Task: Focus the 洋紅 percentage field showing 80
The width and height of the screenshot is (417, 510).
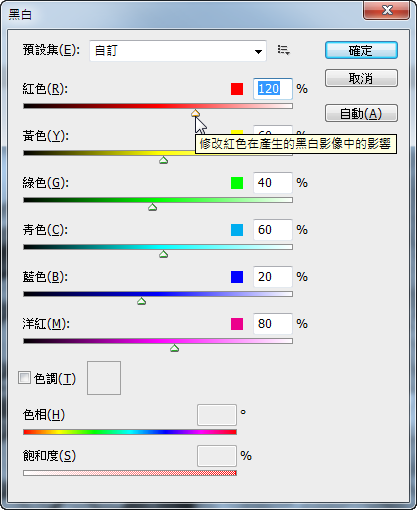Action: [273, 324]
